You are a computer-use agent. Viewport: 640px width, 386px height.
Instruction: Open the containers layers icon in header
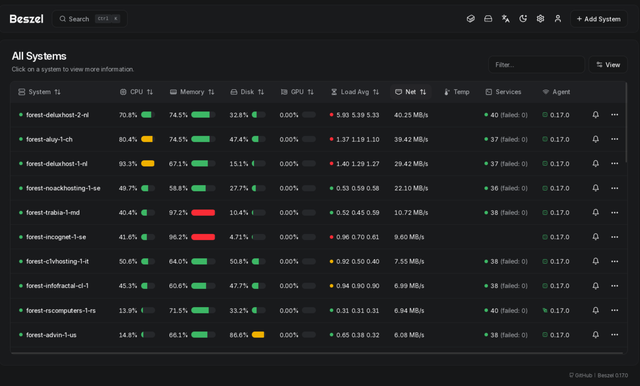(x=471, y=19)
